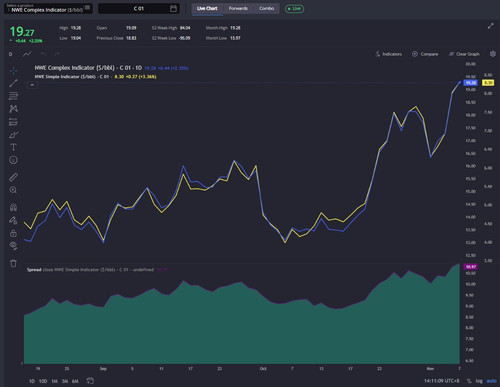Switch to the Combo tab
Screen dimensions: 500x387
(266, 8)
